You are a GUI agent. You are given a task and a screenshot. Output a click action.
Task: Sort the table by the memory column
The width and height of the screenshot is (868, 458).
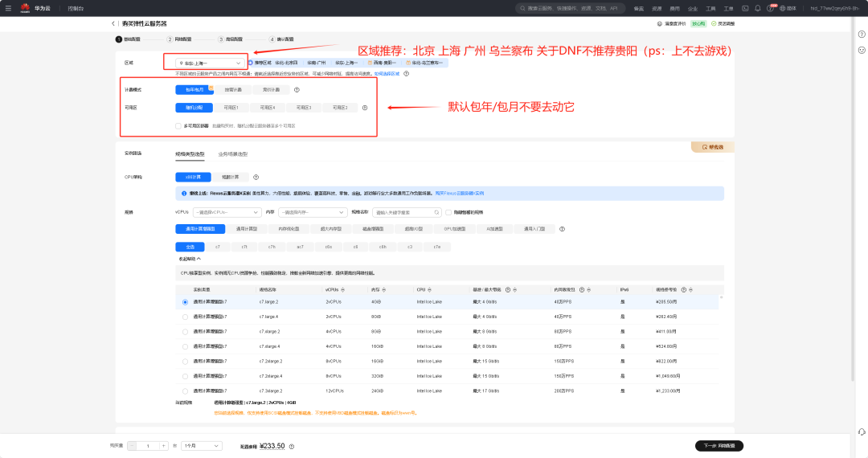tap(383, 290)
